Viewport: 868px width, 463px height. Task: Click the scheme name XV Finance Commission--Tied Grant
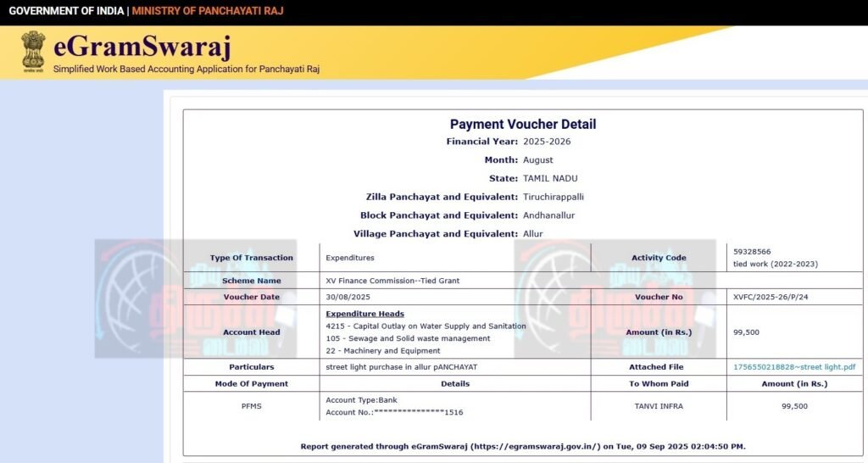pyautogui.click(x=392, y=281)
